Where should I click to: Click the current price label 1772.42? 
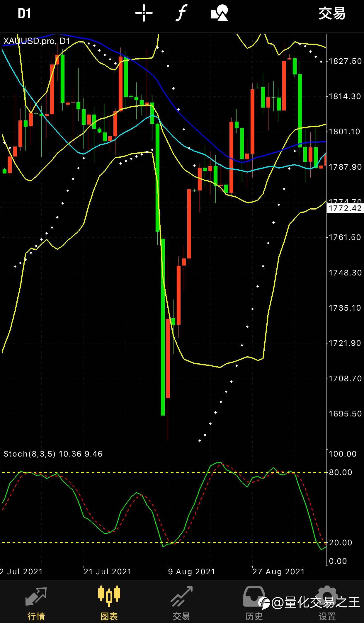[x=345, y=208]
